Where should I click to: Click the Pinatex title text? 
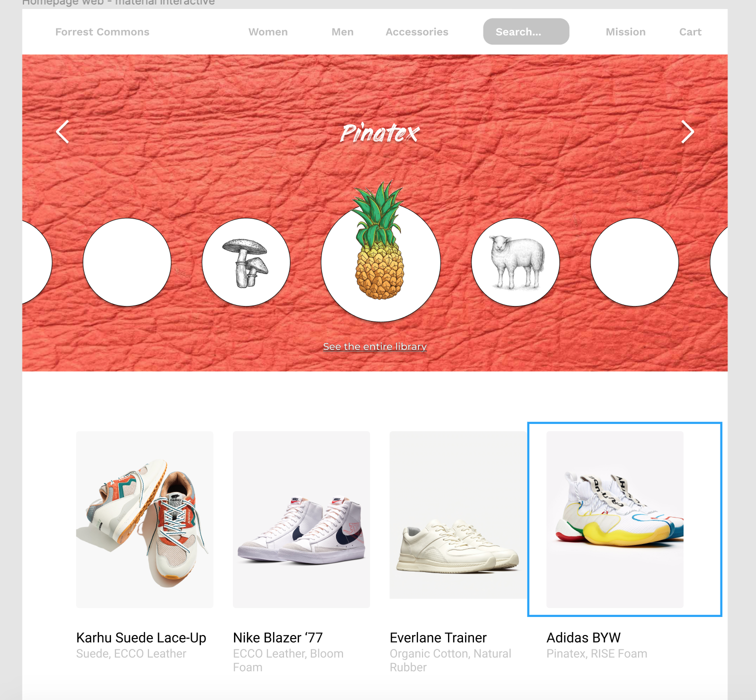tap(380, 133)
